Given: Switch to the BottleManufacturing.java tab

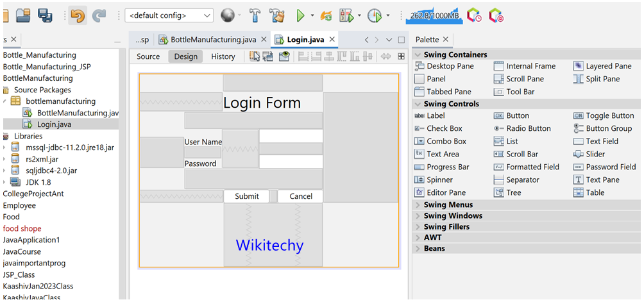Looking at the screenshot, I should (208, 40).
